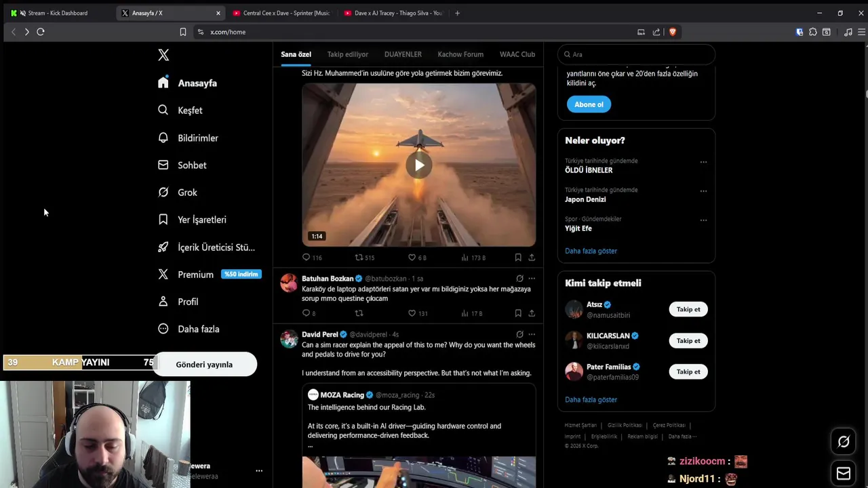The width and height of the screenshot is (868, 488).
Task: Open new browser tab
Action: pyautogui.click(x=457, y=13)
